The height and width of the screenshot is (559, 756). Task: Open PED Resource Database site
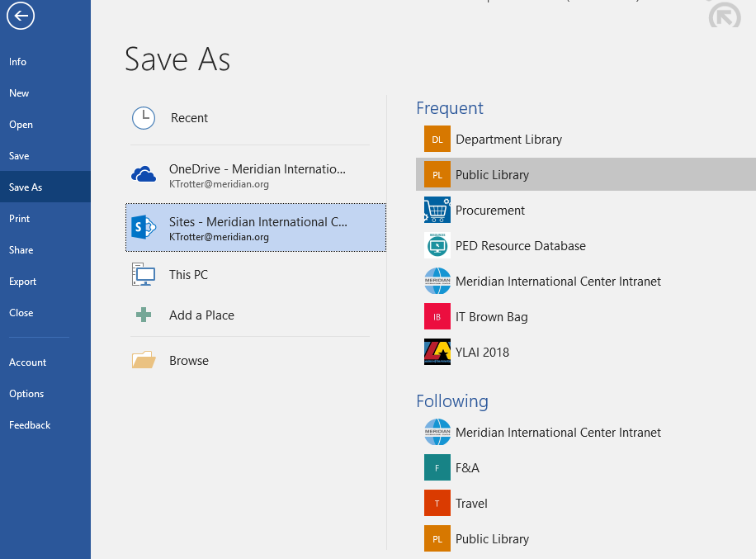click(x=521, y=246)
